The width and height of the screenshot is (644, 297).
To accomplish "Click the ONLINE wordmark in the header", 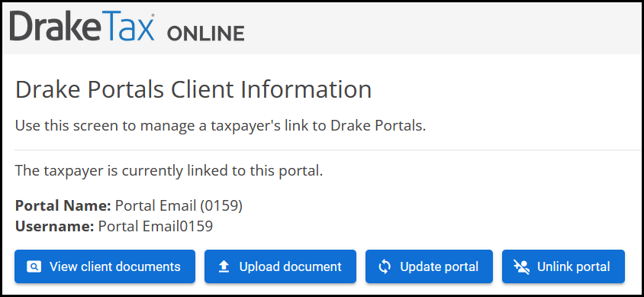I will (205, 34).
